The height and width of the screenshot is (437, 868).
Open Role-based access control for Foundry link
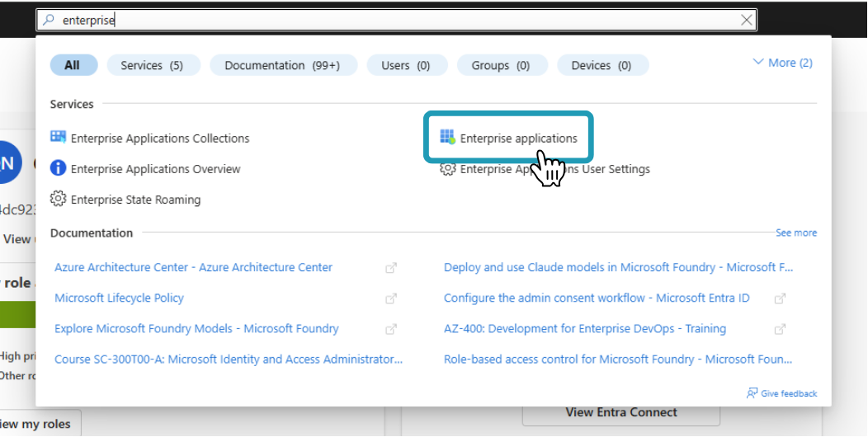pos(618,359)
